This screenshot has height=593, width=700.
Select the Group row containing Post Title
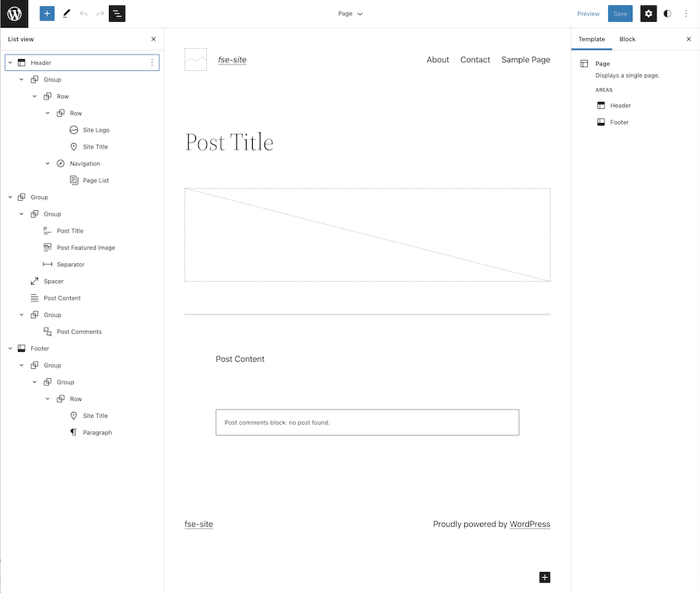[52, 214]
